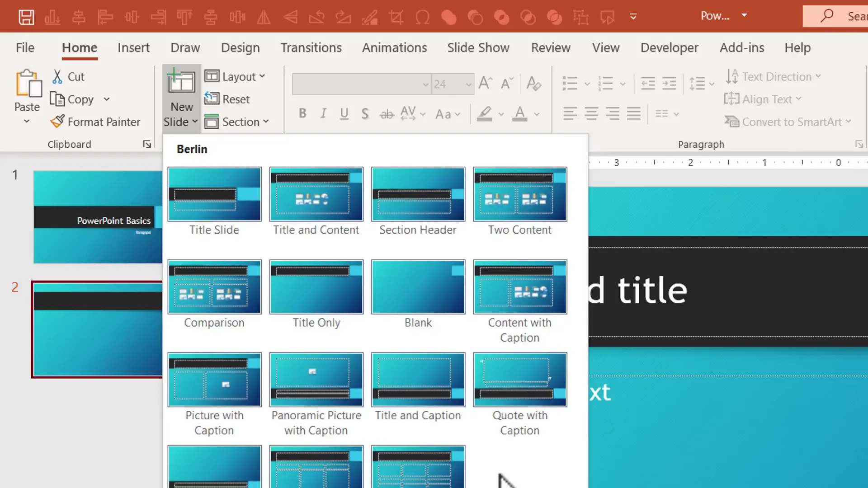Toggle Center paragraph alignment
The height and width of the screenshot is (488, 868).
(x=591, y=113)
